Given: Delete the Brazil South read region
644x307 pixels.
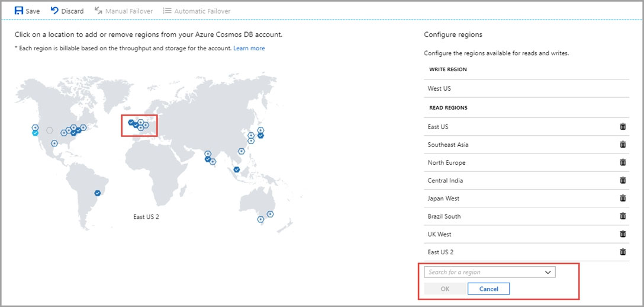Looking at the screenshot, I should (623, 216).
